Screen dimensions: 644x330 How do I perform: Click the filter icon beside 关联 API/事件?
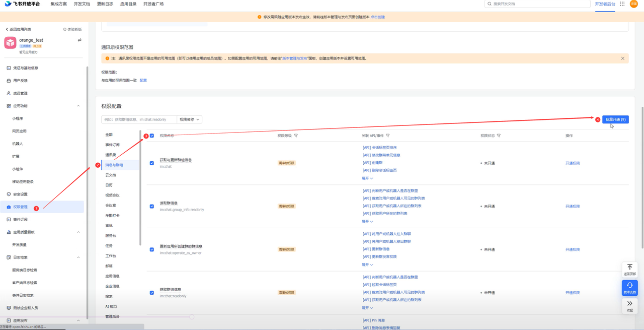pyautogui.click(x=387, y=136)
